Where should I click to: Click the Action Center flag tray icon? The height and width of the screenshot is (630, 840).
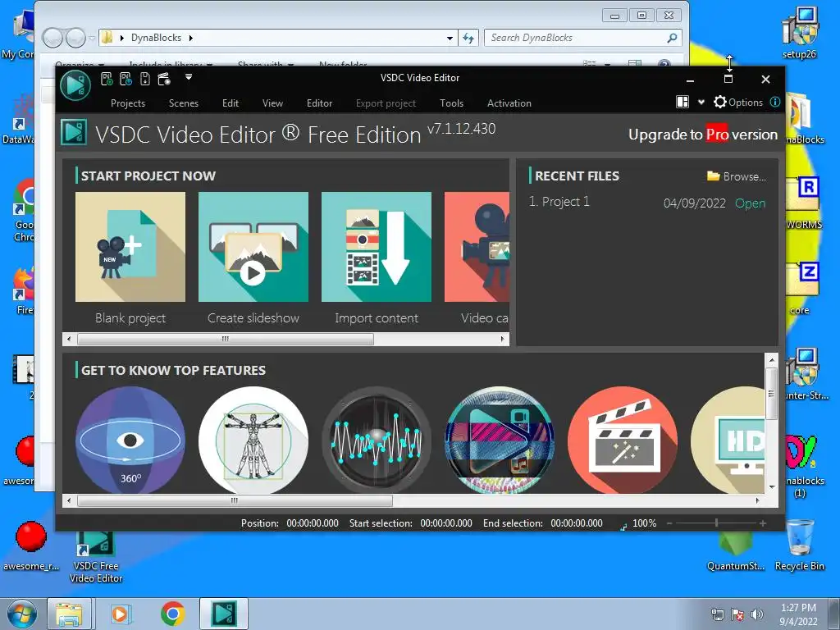coord(737,614)
